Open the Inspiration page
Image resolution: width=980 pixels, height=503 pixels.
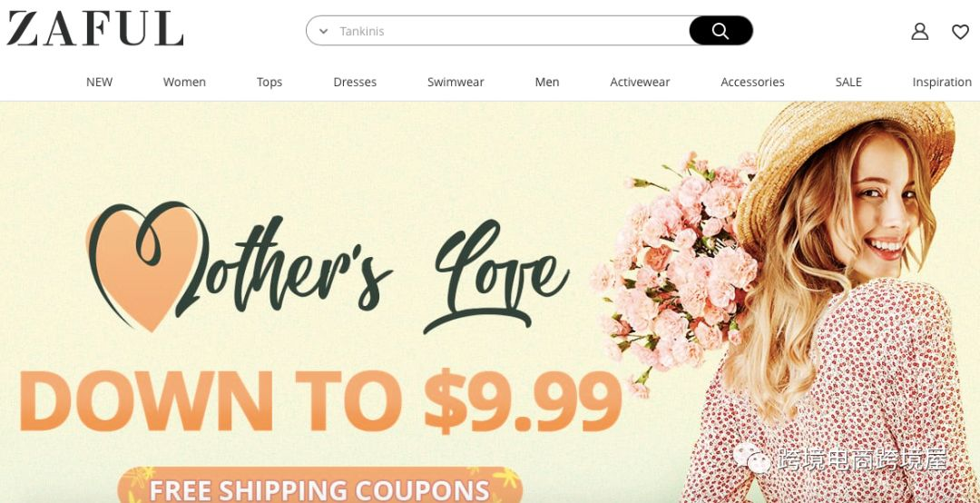pos(942,82)
